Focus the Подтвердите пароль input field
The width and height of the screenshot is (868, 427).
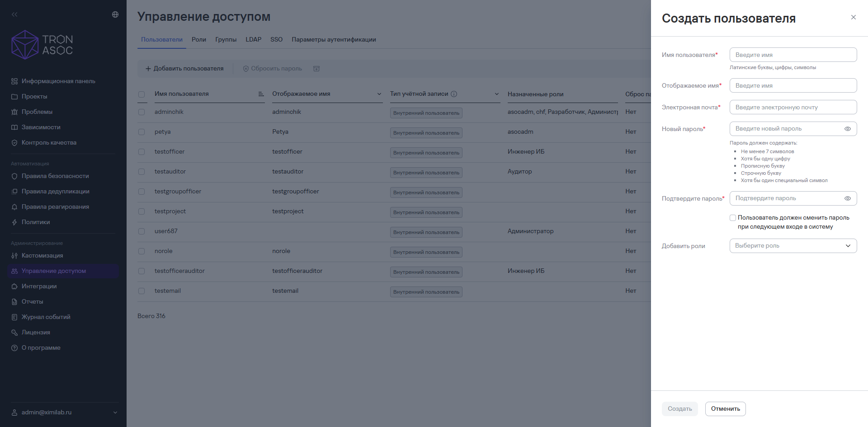[x=793, y=198]
